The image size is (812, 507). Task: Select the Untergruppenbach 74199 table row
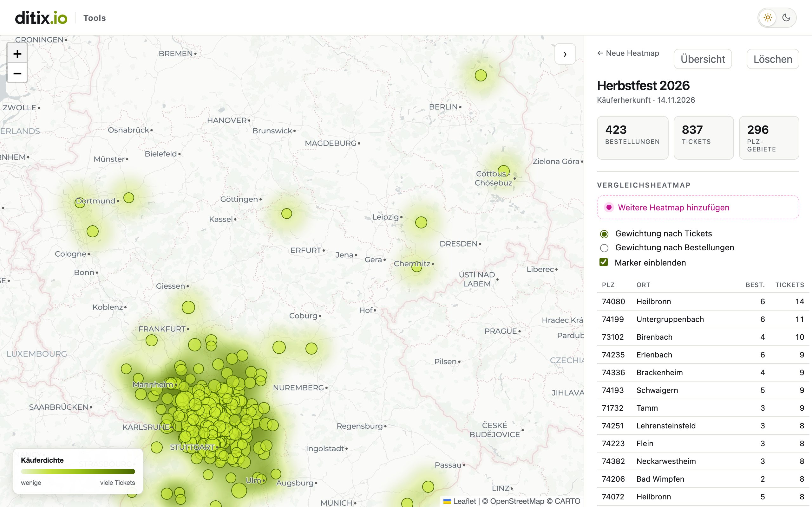[x=703, y=319]
